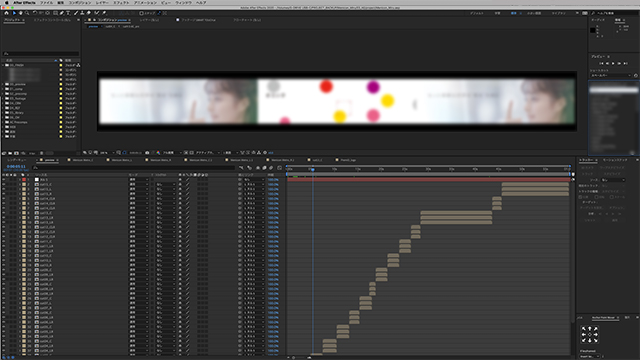The image size is (640, 360).
Task: Select the Rectangle shape tool
Action: click(x=55, y=13)
